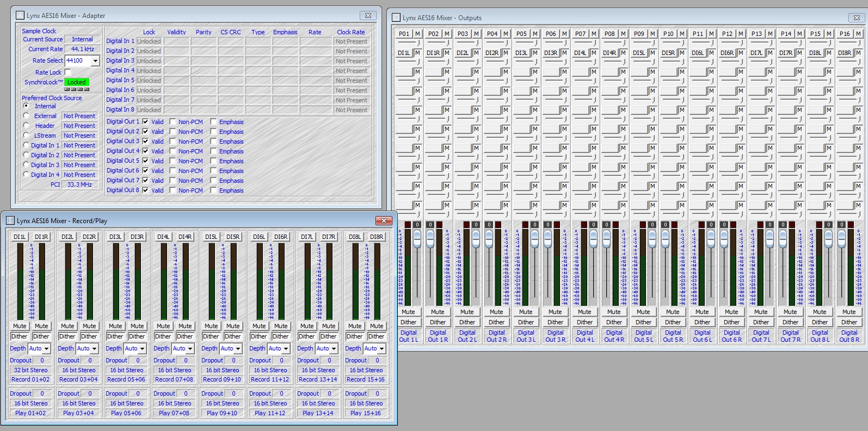Image resolution: width=868 pixels, height=431 pixels.
Task: Mute Digital Out 8 R in Outputs
Action: point(849,312)
